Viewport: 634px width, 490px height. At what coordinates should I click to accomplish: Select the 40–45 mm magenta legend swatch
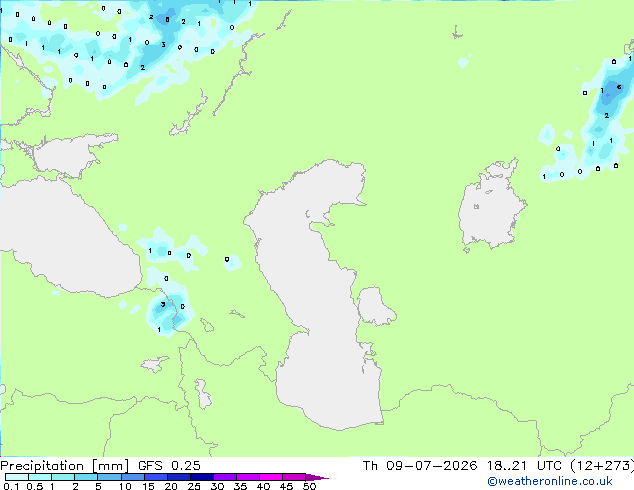(x=271, y=477)
